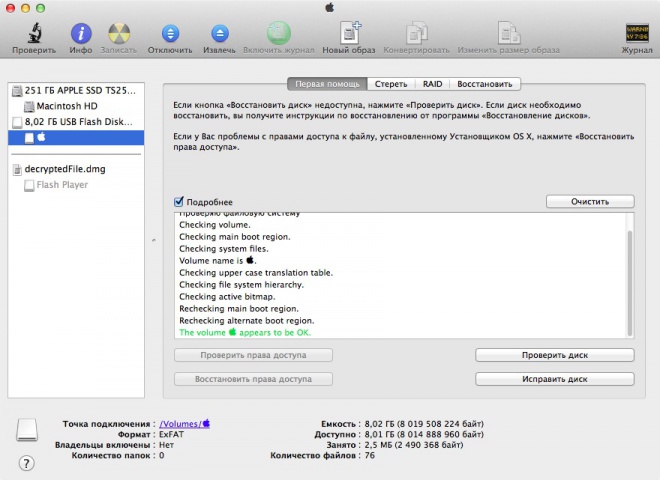Click the Записать burn toolbar icon
This screenshot has height=480, width=660.
119,33
